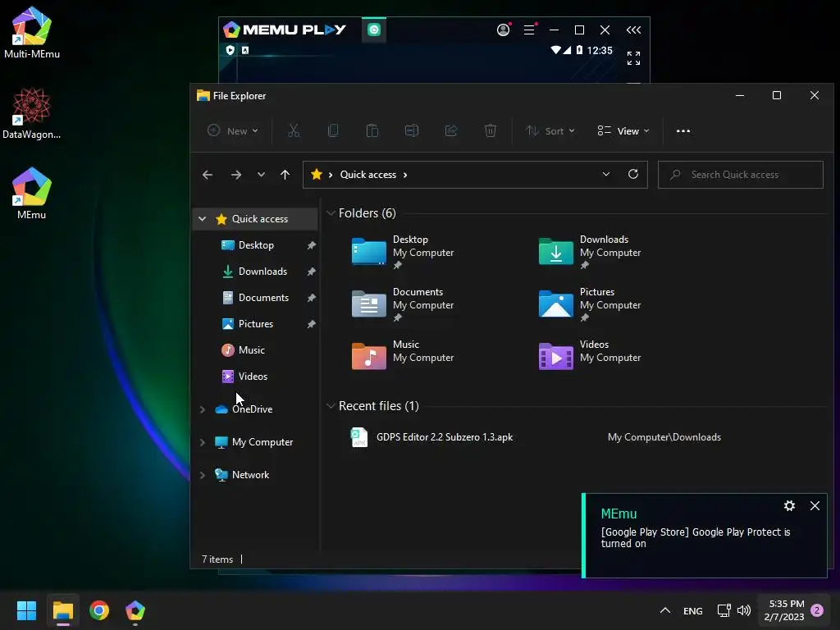Collapse Quick access tree node
The height and width of the screenshot is (630, 840).
(203, 218)
